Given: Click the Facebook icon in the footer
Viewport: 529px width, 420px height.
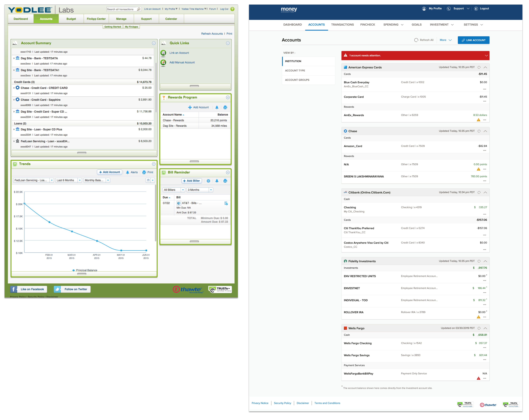Looking at the screenshot, I should (x=14, y=289).
